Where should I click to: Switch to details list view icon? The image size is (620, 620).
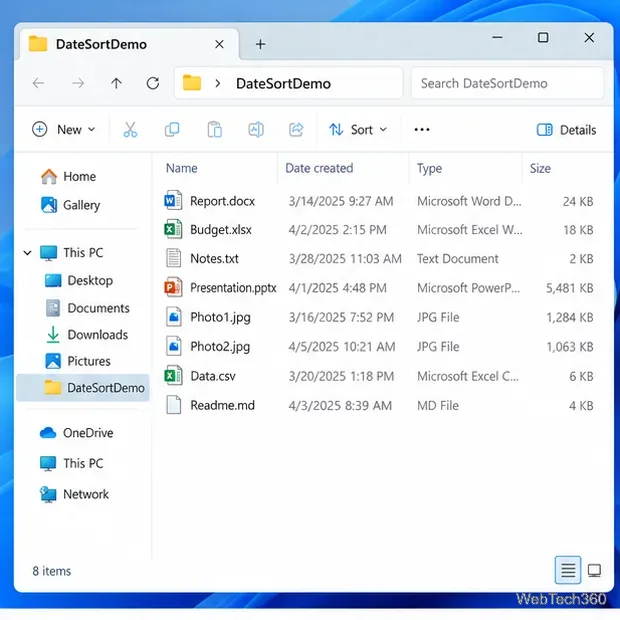click(x=568, y=570)
